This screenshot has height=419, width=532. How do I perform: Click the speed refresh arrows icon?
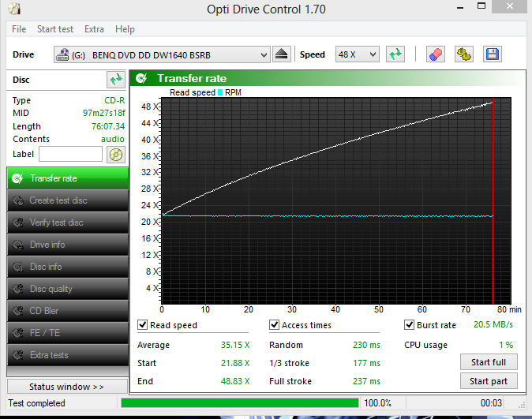click(x=395, y=54)
